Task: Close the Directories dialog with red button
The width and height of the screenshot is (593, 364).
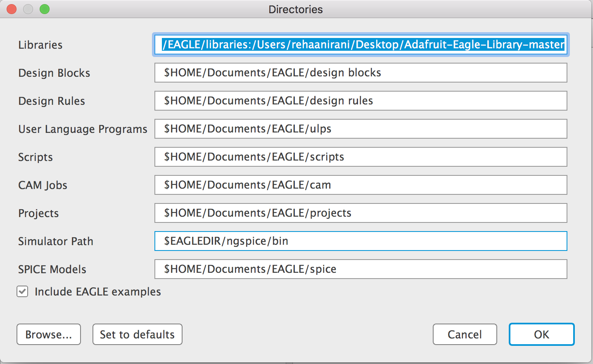Action: tap(11, 9)
